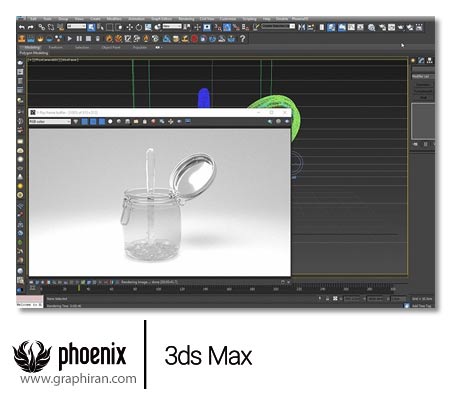Click the Add Time Tag status bar text
This screenshot has width=450, height=394.
pyautogui.click(x=422, y=306)
